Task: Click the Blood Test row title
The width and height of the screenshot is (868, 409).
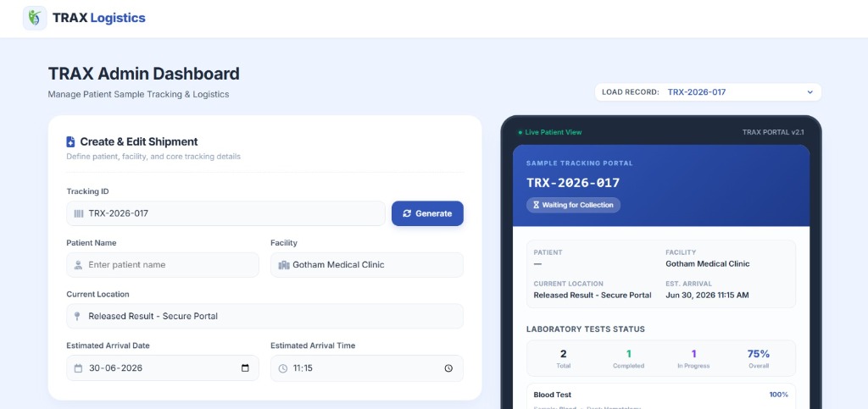Action: click(x=553, y=395)
